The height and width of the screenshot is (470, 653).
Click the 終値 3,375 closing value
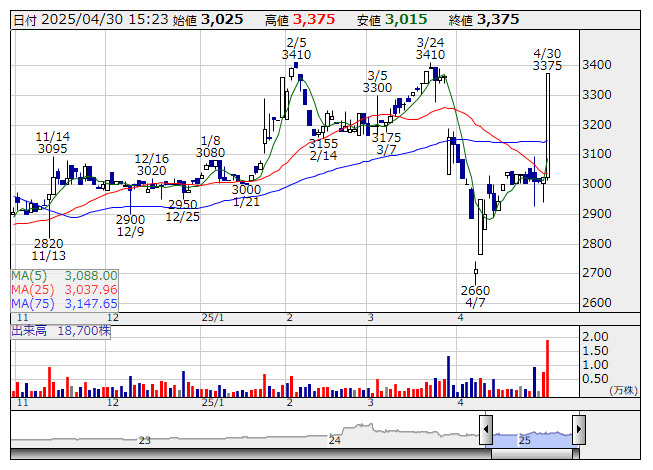coord(484,20)
